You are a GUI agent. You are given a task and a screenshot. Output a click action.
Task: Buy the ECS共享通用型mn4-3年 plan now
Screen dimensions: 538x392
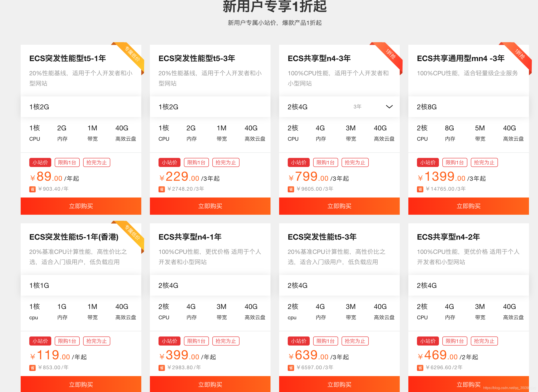[468, 206]
